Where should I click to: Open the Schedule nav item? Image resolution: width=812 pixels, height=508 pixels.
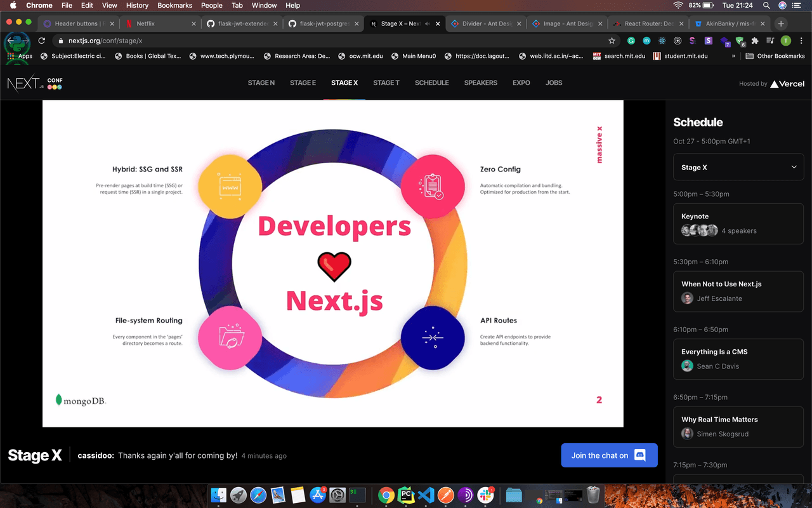[x=432, y=83]
